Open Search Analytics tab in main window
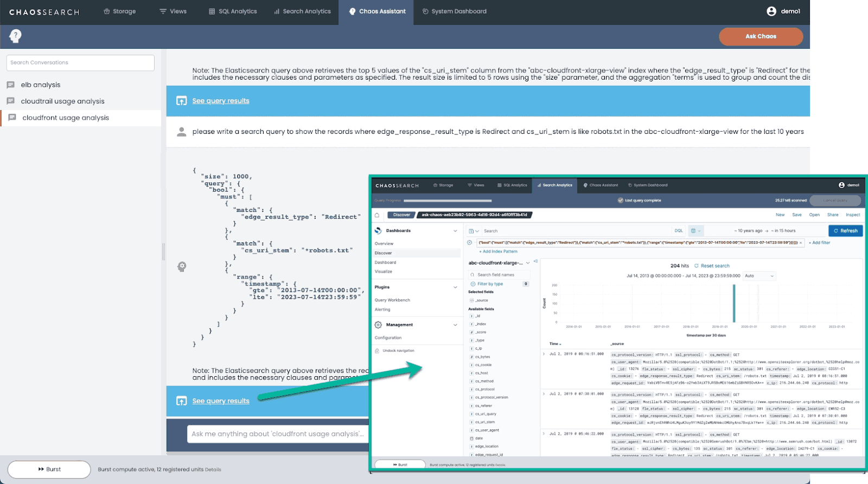The image size is (868, 484). click(302, 11)
